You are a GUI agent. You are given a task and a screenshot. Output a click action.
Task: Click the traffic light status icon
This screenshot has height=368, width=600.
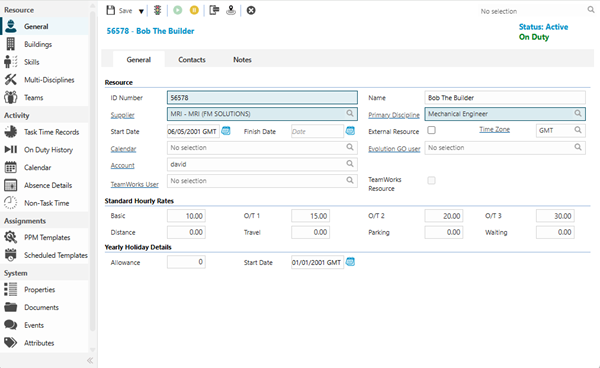point(158,10)
